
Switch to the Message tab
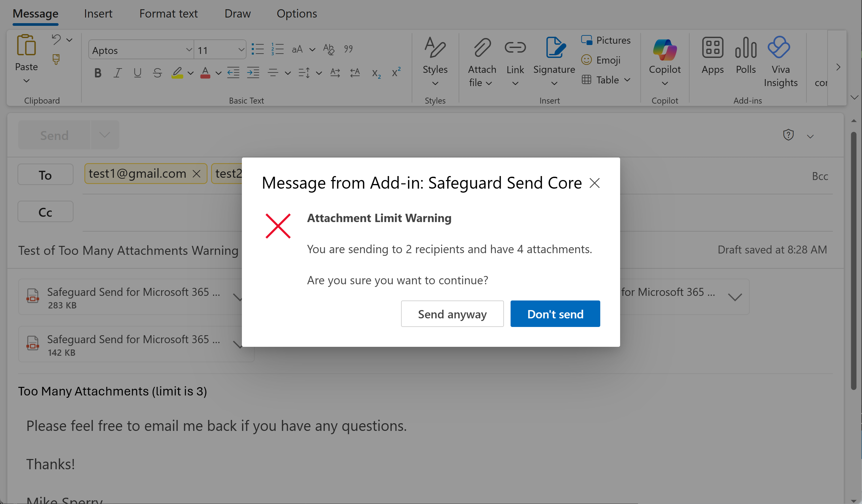(36, 14)
